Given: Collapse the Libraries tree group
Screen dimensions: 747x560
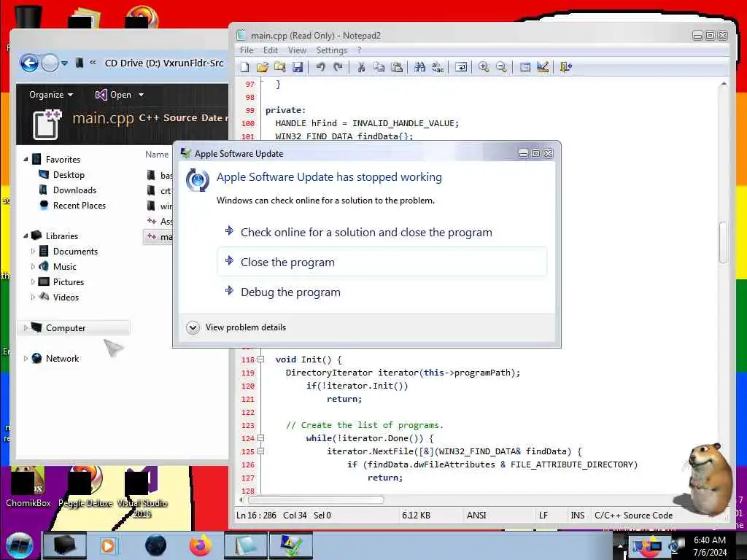Looking at the screenshot, I should [26, 236].
